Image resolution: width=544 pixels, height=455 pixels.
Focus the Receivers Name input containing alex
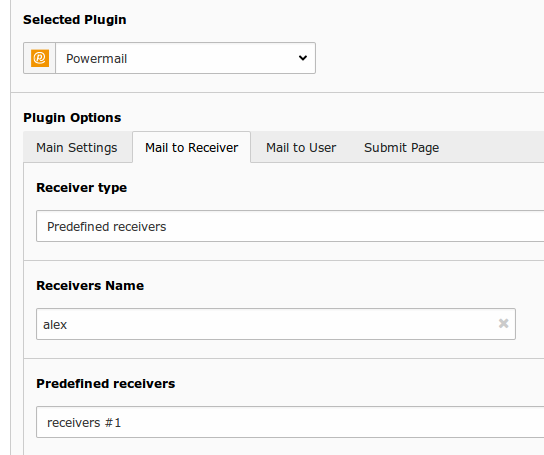(x=276, y=324)
